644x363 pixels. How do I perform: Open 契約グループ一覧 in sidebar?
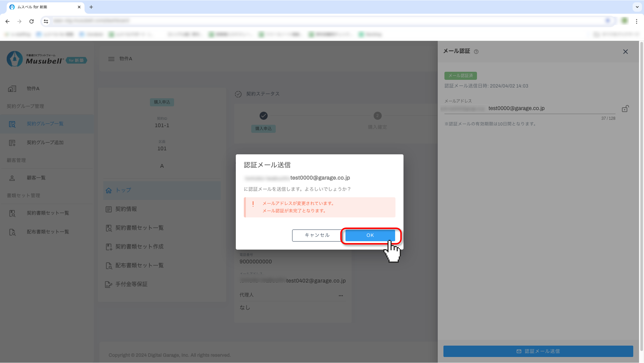45,124
